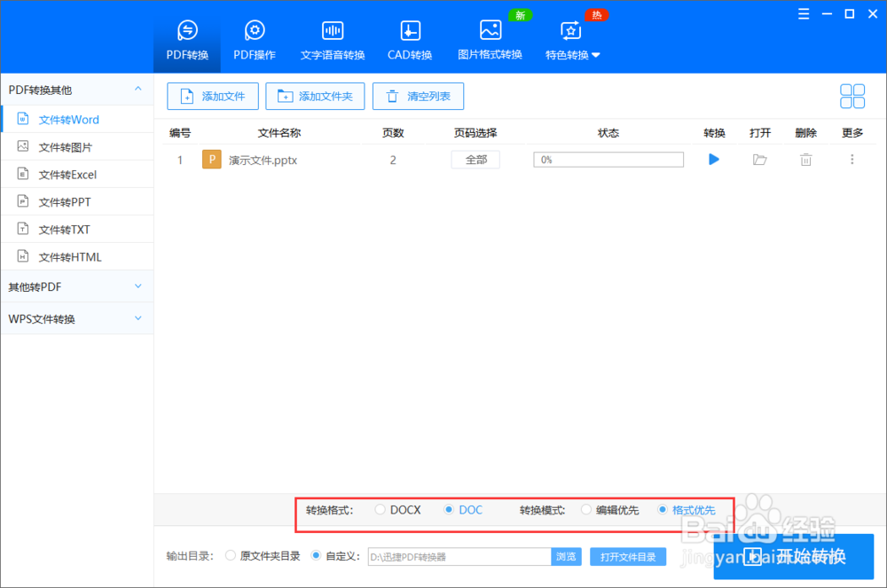The width and height of the screenshot is (887, 588).
Task: Expand the WPS文件转换 section
Action: (x=77, y=318)
